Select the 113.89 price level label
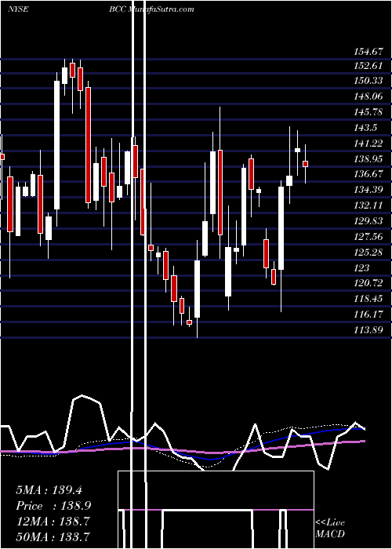 pyautogui.click(x=368, y=330)
